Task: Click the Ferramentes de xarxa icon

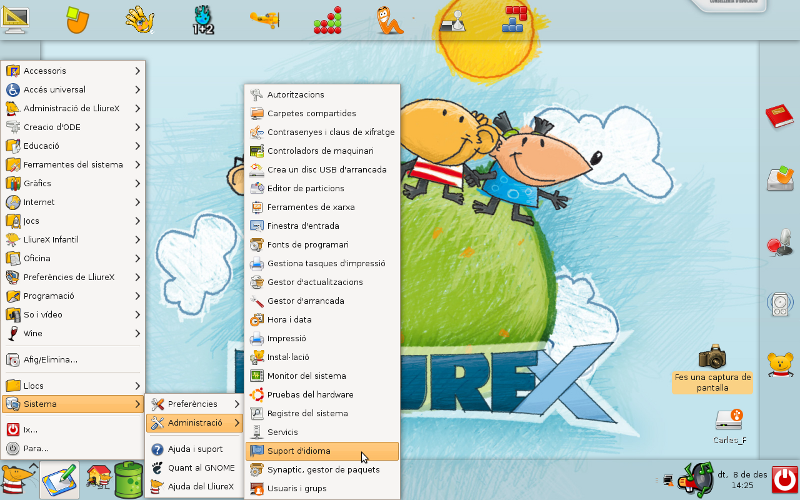Action: point(257,207)
